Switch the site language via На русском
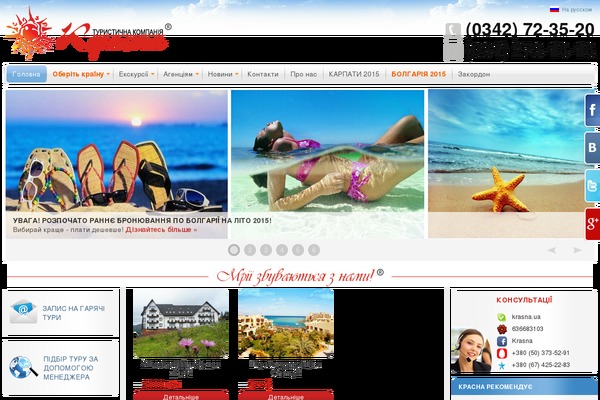 tap(577, 10)
